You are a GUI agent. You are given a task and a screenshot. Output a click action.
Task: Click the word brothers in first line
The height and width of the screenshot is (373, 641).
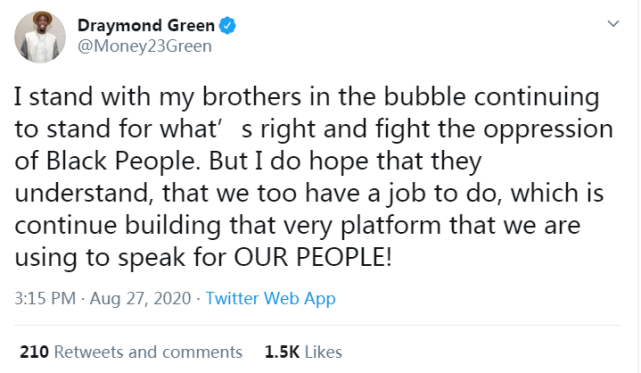coord(252,97)
